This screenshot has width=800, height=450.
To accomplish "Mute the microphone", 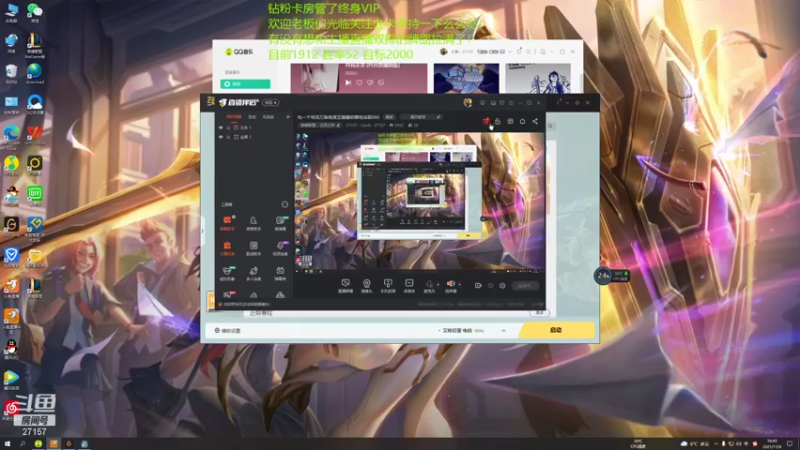I will tap(429, 284).
